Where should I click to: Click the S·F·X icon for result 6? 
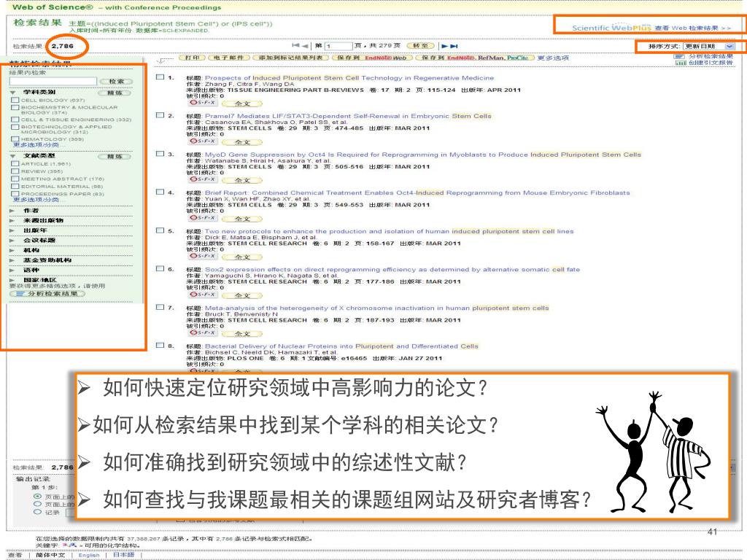(202, 295)
